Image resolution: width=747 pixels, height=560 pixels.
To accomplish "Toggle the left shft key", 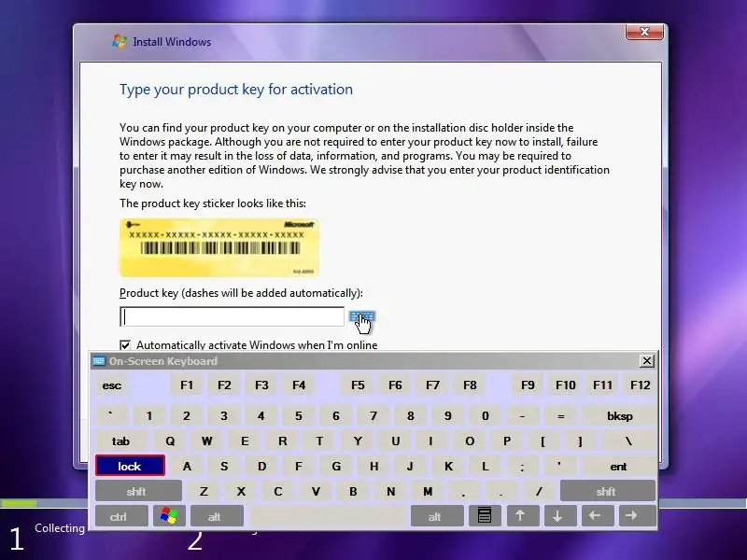I will [138, 491].
